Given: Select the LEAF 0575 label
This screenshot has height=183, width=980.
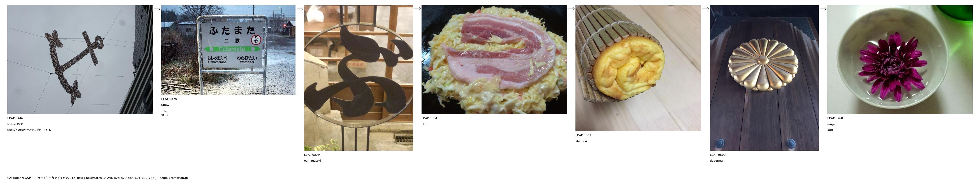Looking at the screenshot, I should pyautogui.click(x=169, y=99).
